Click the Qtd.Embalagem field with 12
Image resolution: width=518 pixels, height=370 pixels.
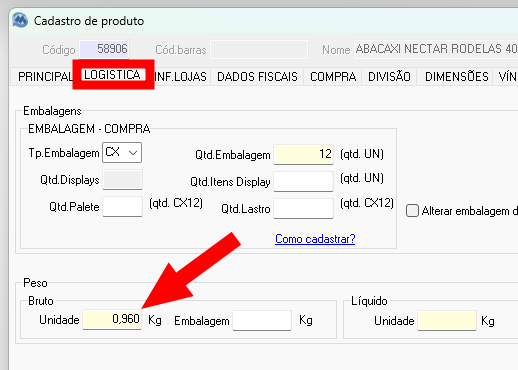(x=303, y=154)
